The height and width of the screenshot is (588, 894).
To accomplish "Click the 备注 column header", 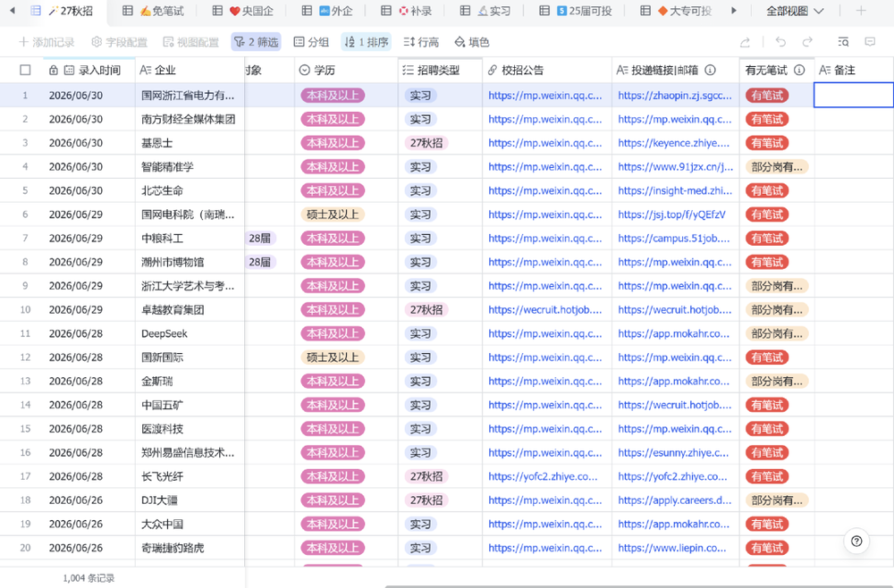I will pos(854,70).
